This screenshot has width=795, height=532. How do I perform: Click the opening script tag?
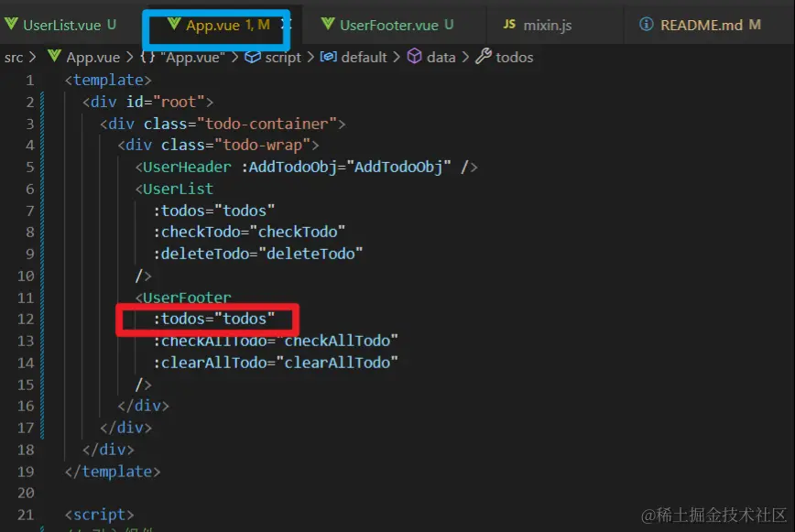point(99,515)
